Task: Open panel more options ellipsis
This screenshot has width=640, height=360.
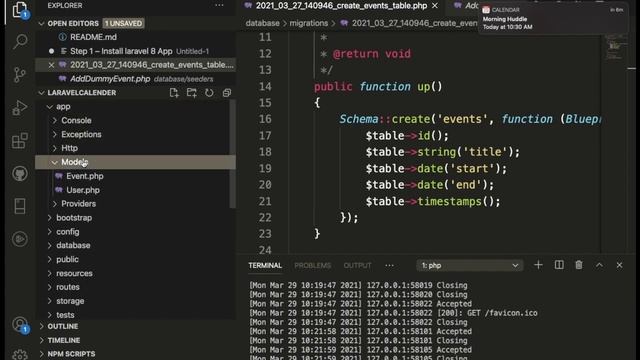Action: 389,266
